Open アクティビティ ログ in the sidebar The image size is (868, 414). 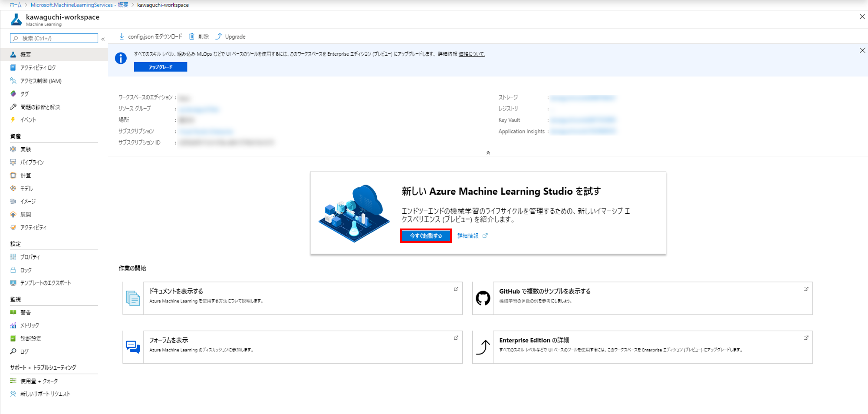click(38, 68)
